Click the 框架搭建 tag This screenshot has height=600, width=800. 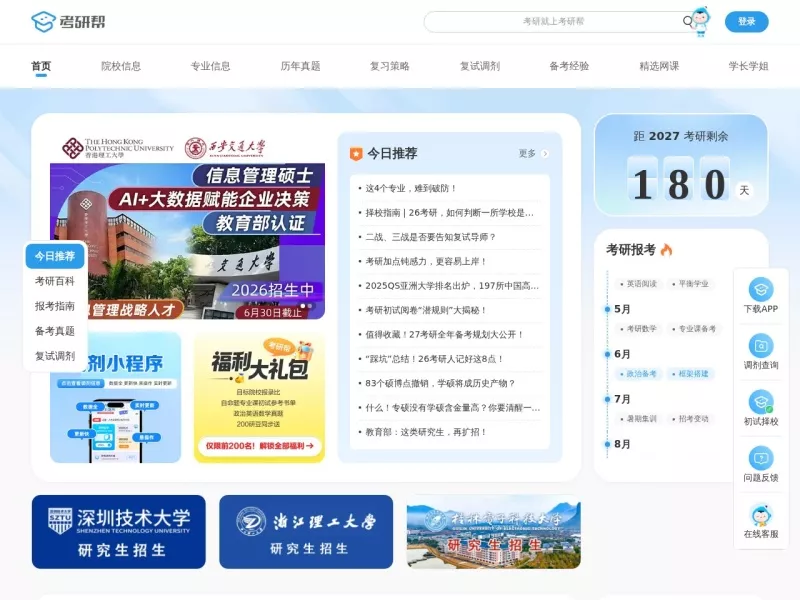690,373
